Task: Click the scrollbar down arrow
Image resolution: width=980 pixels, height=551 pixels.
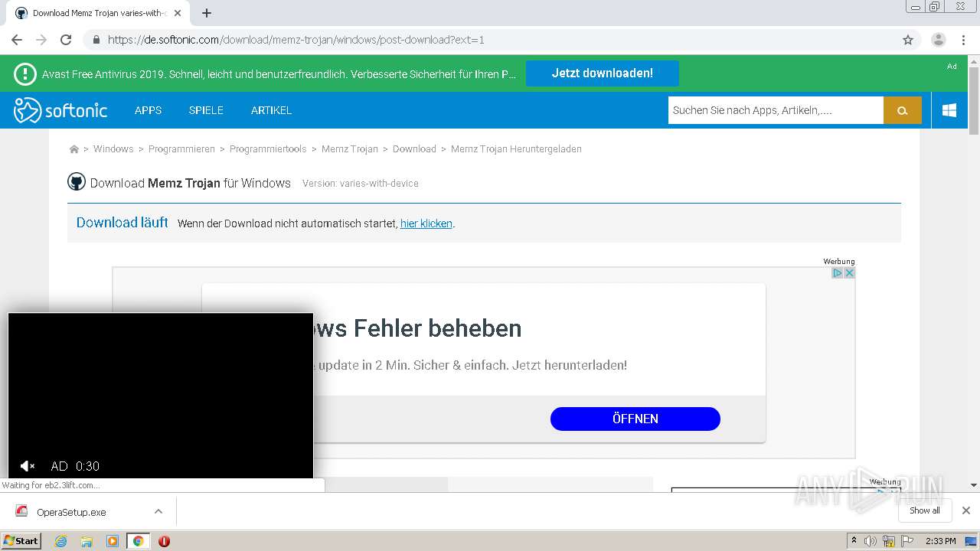Action: click(x=974, y=485)
